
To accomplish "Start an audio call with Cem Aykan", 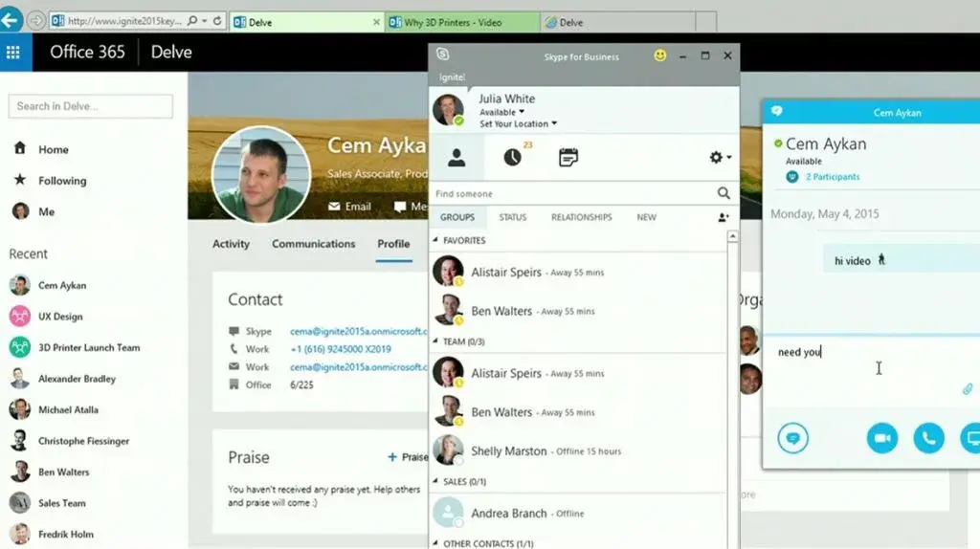I will pos(928,438).
